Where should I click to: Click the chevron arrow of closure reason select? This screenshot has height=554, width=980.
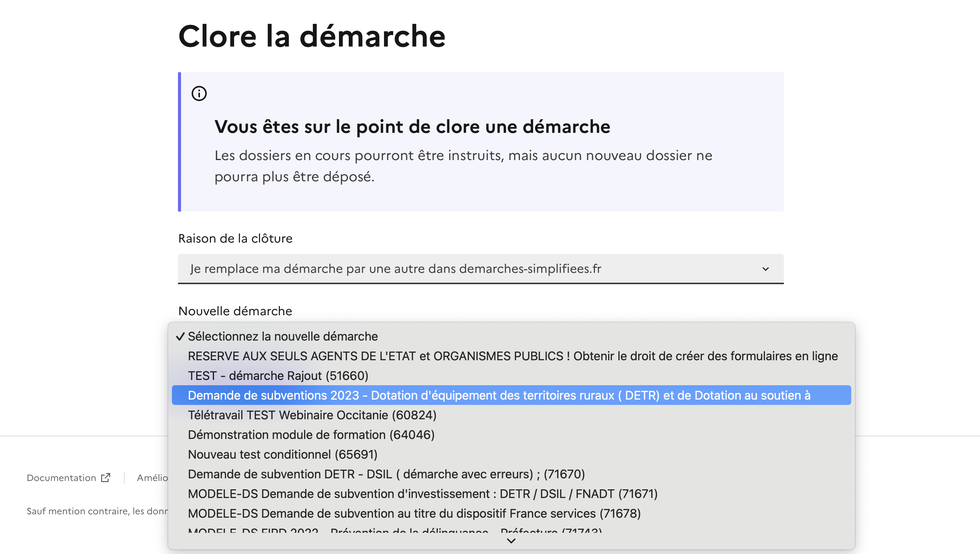(x=765, y=269)
